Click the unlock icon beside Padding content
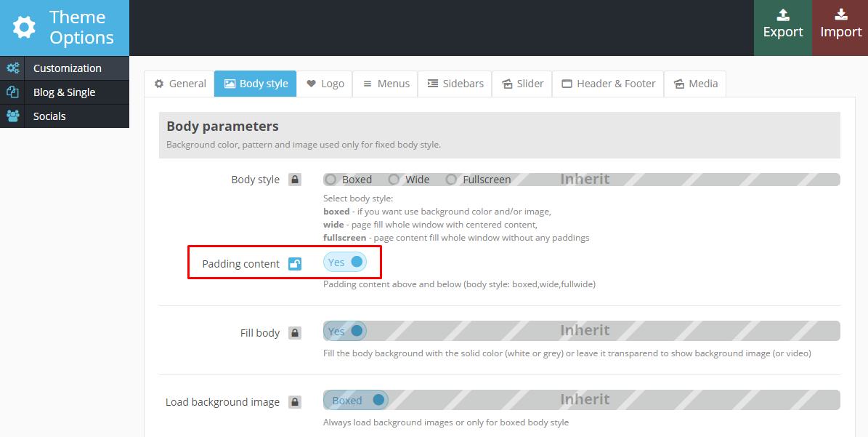Image resolution: width=868 pixels, height=437 pixels. [x=295, y=263]
